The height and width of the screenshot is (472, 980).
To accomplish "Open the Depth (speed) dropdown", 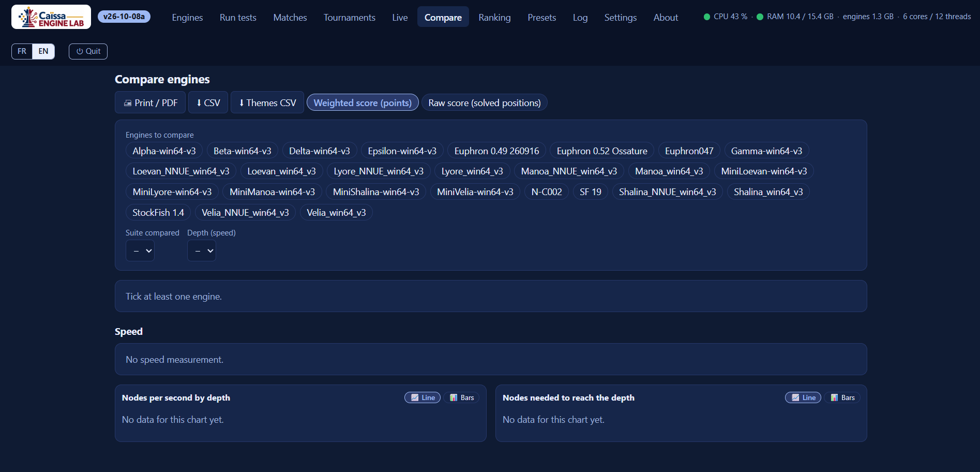I will (202, 251).
